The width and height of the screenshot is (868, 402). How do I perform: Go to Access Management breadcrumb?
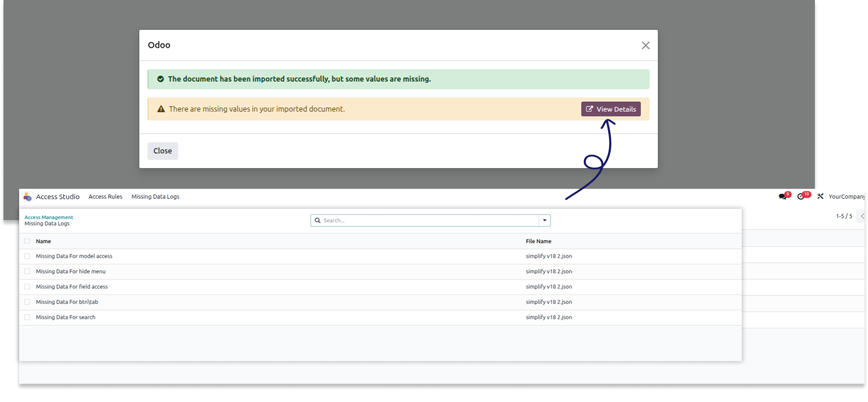pos(49,217)
